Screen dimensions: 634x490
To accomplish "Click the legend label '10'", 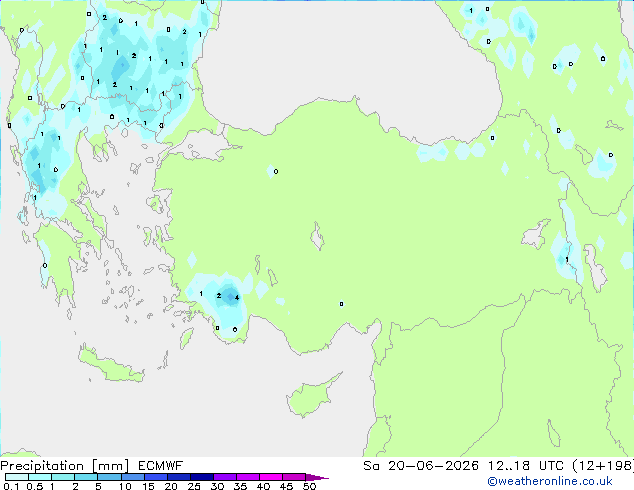I will pos(125,486).
